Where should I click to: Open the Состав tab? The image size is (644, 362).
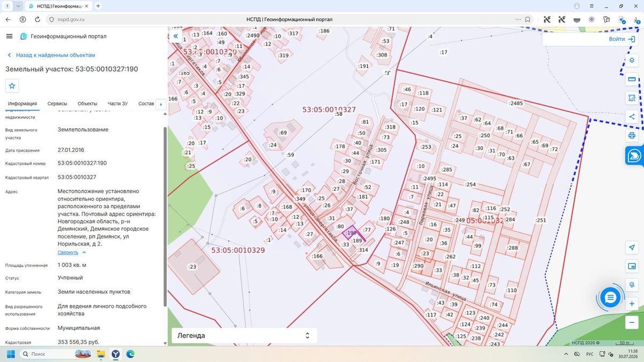tap(146, 104)
